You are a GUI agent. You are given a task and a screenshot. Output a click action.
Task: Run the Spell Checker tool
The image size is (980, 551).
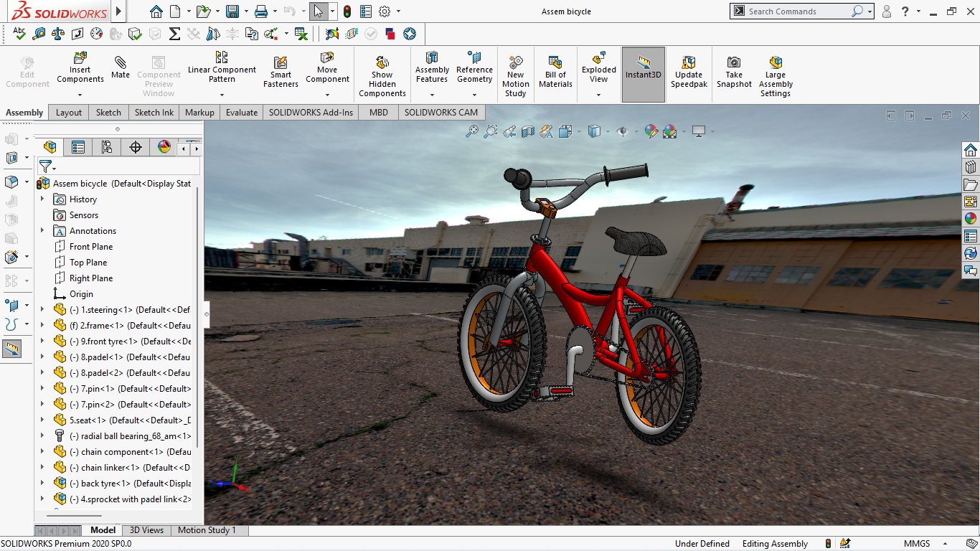pos(19,33)
